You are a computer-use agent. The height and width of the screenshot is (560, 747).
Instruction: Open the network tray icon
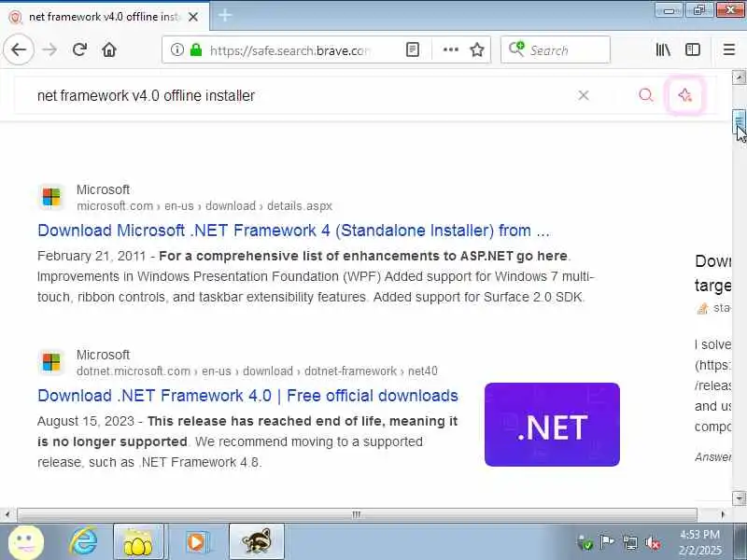pyautogui.click(x=629, y=542)
